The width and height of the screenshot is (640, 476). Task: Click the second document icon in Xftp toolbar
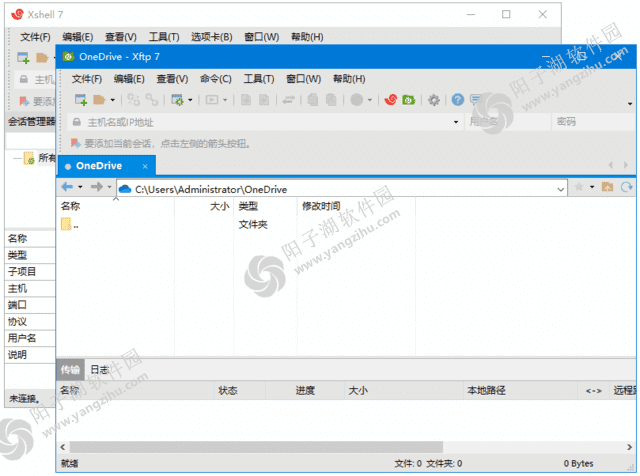click(x=264, y=100)
